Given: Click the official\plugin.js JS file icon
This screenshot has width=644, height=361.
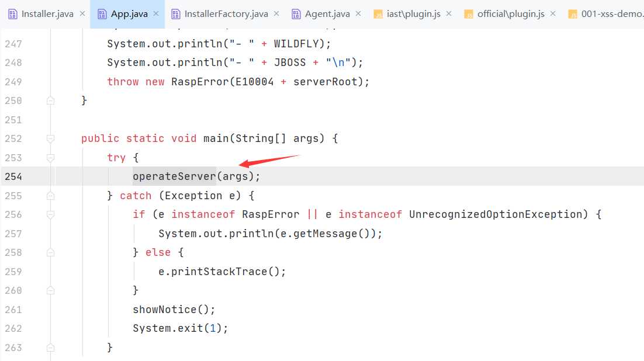Looking at the screenshot, I should coord(468,15).
